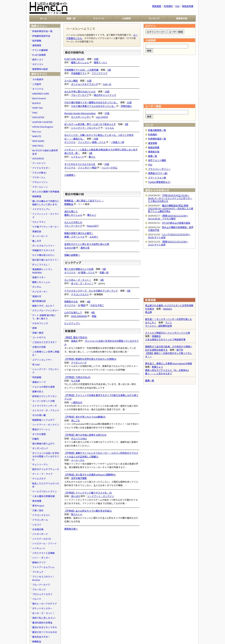Open 新着活動報告一覧 in the links box
This screenshot has height=644, width=225.
[x=157, y=130]
